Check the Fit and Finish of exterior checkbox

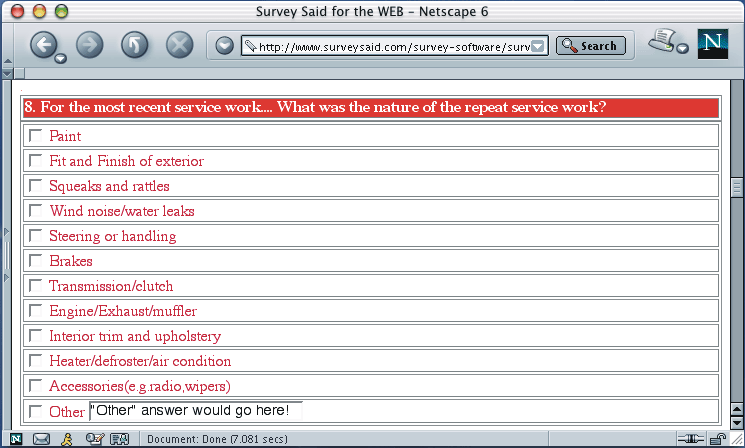36,161
